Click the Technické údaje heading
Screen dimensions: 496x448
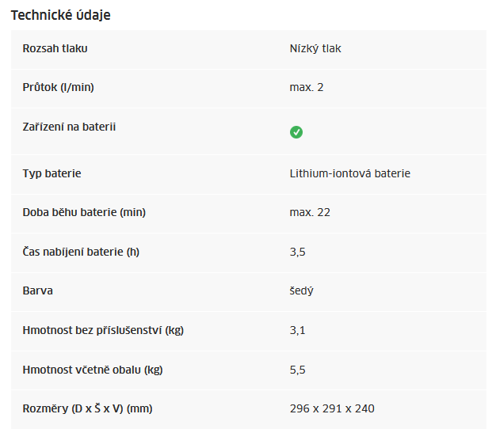coord(61,15)
